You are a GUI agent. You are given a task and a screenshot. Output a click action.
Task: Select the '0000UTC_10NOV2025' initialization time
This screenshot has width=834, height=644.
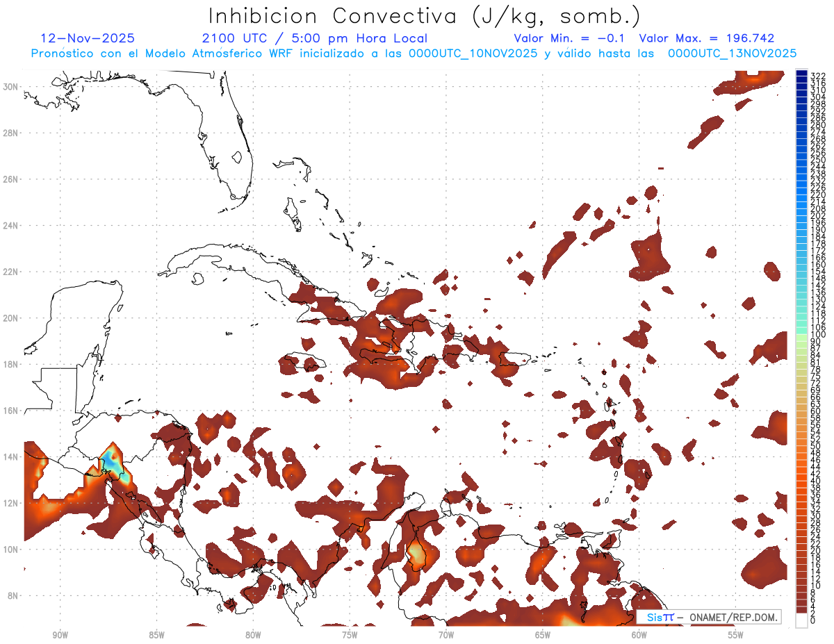coord(473,53)
